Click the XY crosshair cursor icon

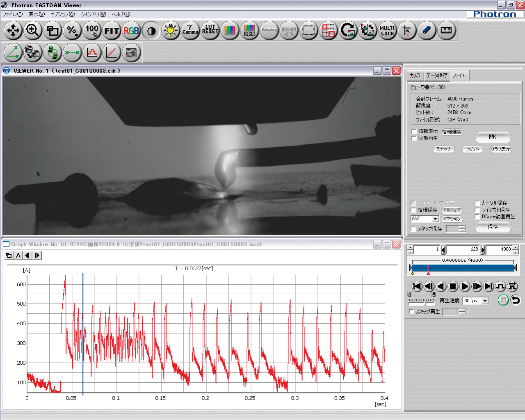pyautogui.click(x=407, y=31)
